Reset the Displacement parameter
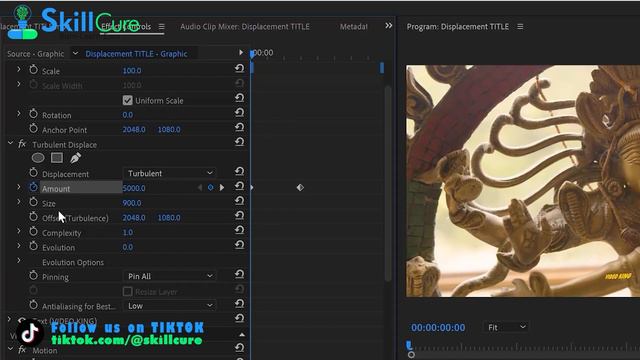The image size is (640, 360). pos(239,171)
